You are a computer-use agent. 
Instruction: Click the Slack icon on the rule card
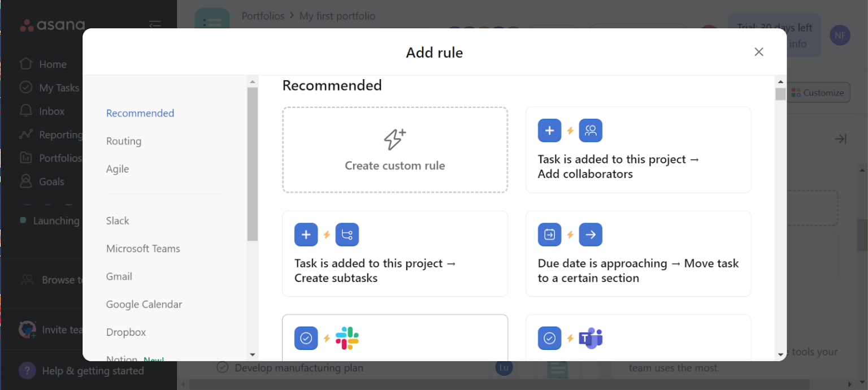(x=347, y=338)
